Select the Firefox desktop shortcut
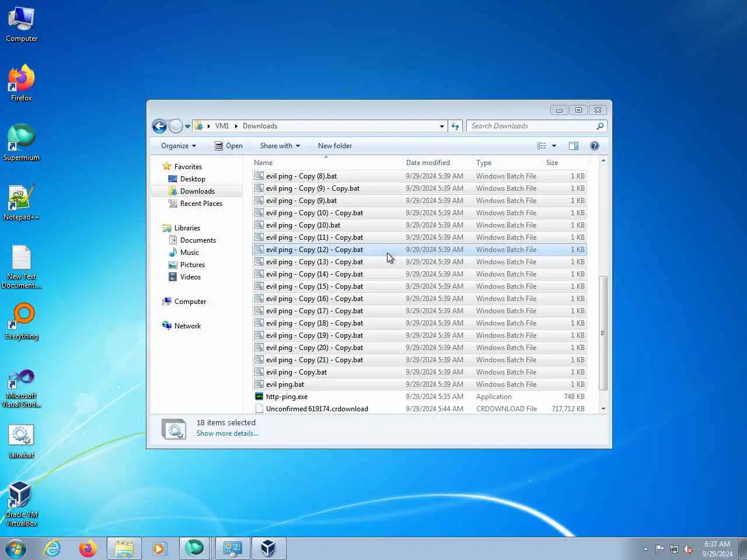 (22, 83)
